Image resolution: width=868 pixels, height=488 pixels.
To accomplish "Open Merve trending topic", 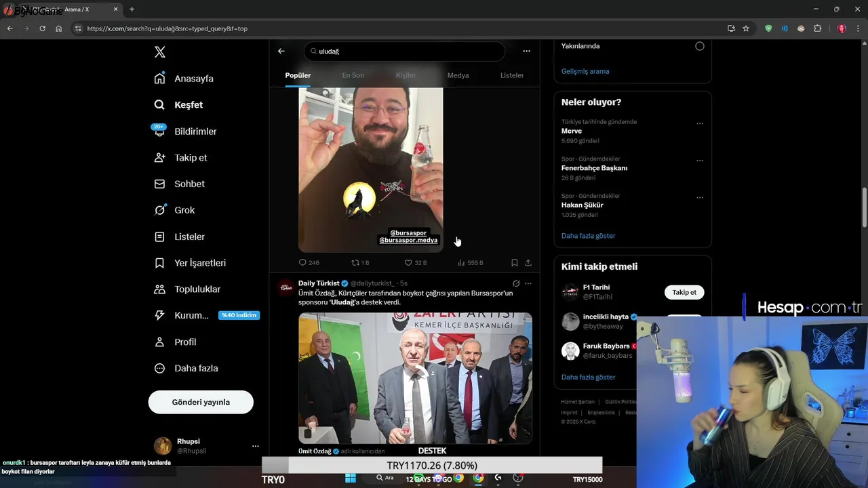I will [x=572, y=131].
